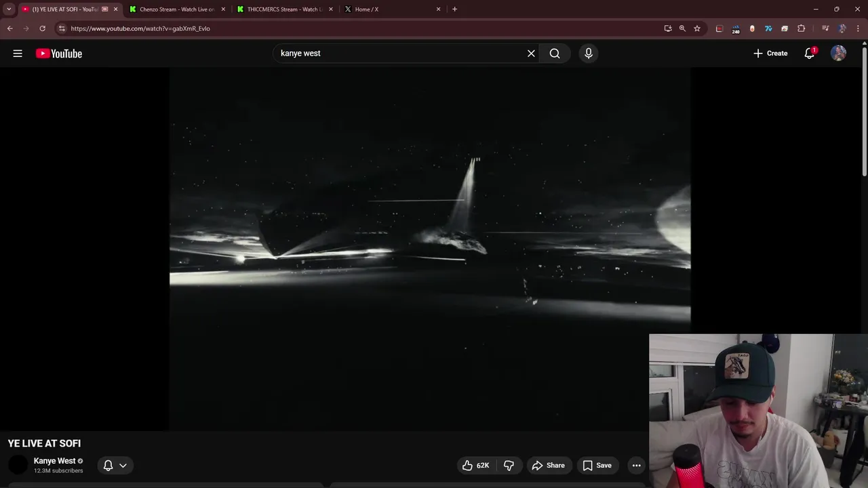Screen dimensions: 868x488
Task: Open the extension showing 240 badge
Action: click(x=736, y=29)
